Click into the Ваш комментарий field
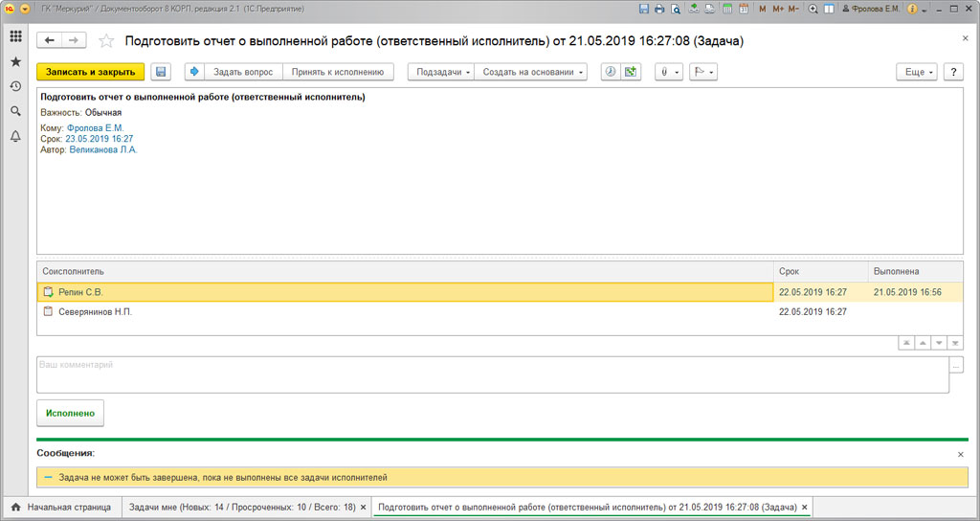This screenshot has height=521, width=980. tap(492, 374)
